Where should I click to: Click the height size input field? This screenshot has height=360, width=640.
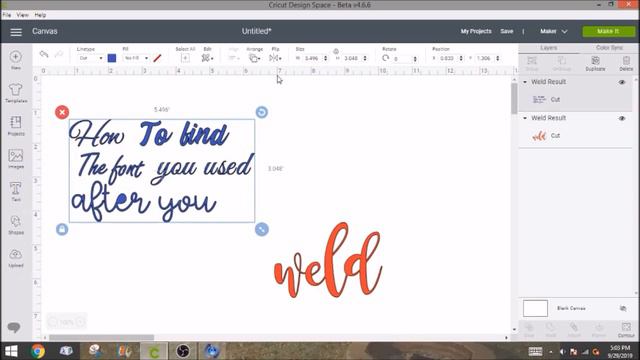tap(352, 58)
